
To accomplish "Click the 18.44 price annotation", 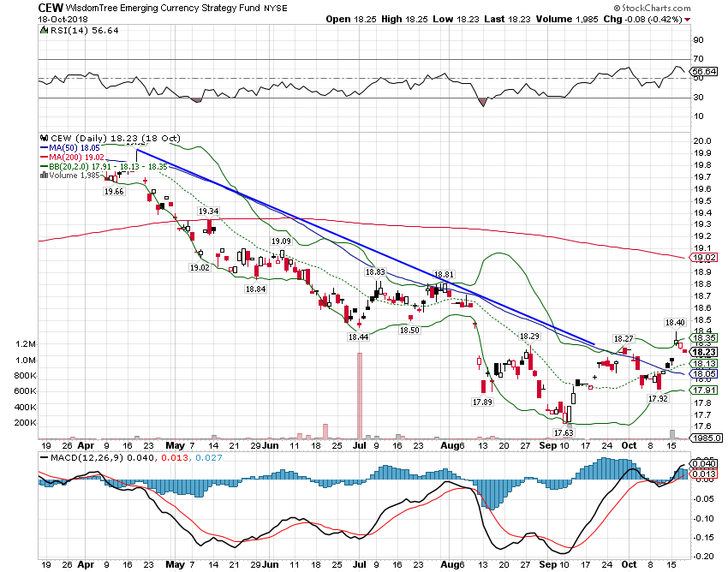I will [x=358, y=337].
